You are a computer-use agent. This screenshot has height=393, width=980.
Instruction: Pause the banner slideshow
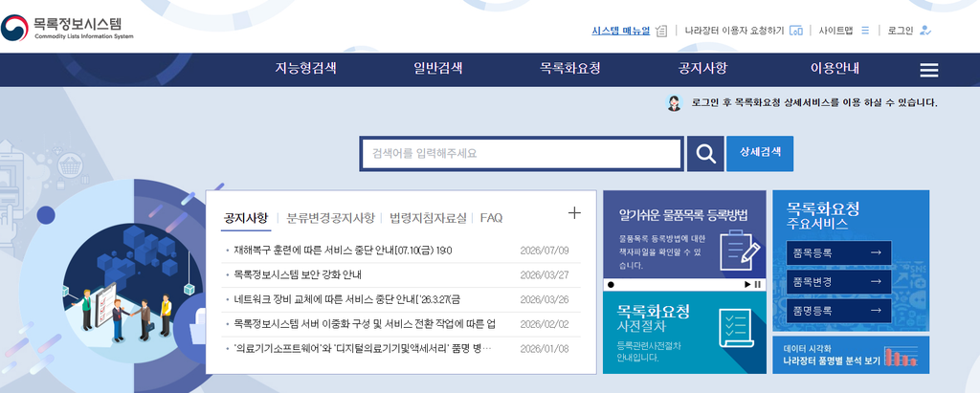point(758,284)
